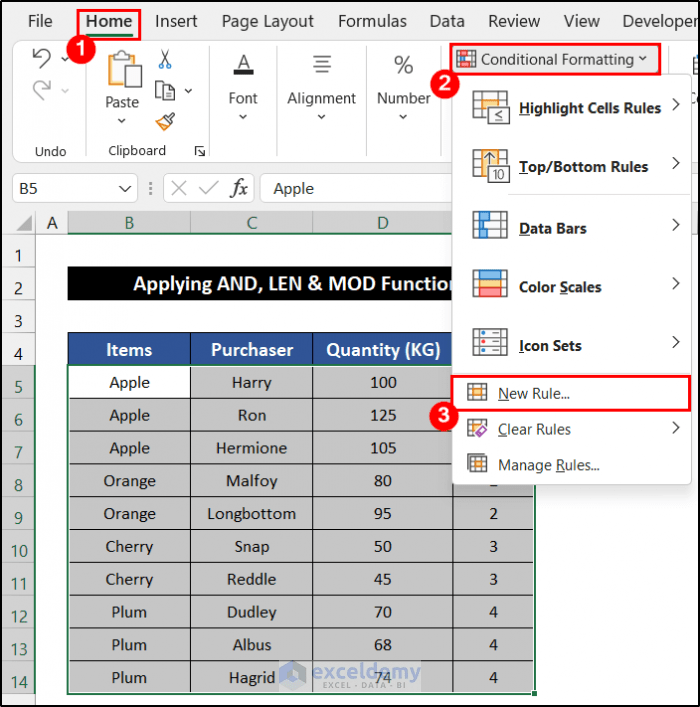Click the formula bar Enter checkmark
Image resolution: width=700 pixels, height=707 pixels.
click(208, 188)
